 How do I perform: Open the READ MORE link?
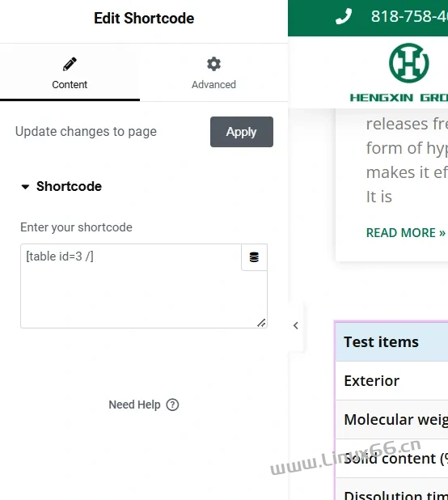tap(406, 233)
